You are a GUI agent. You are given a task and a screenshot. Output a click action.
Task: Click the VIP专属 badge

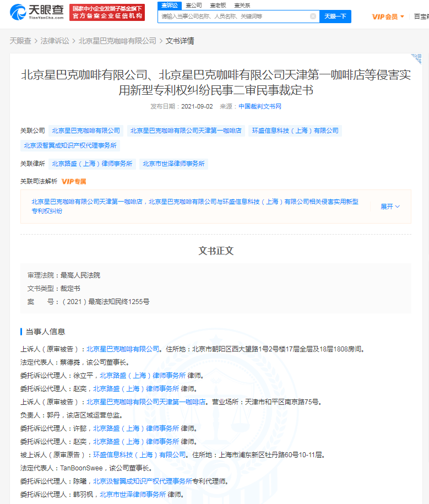pyautogui.click(x=74, y=182)
